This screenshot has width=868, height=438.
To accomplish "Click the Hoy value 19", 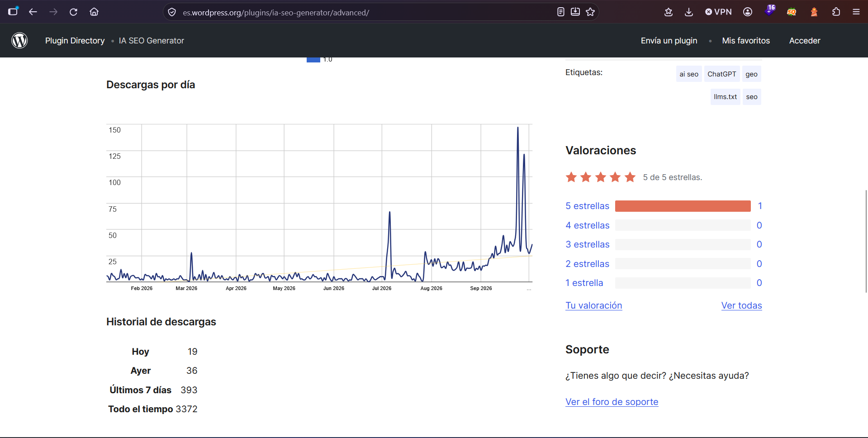I will point(193,352).
